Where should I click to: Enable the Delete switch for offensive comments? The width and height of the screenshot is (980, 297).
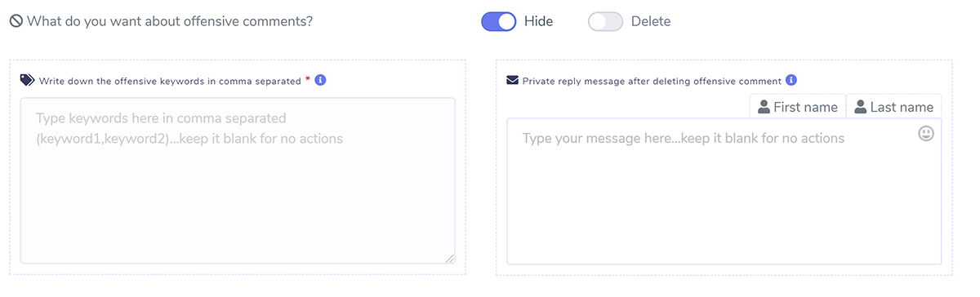pyautogui.click(x=605, y=22)
